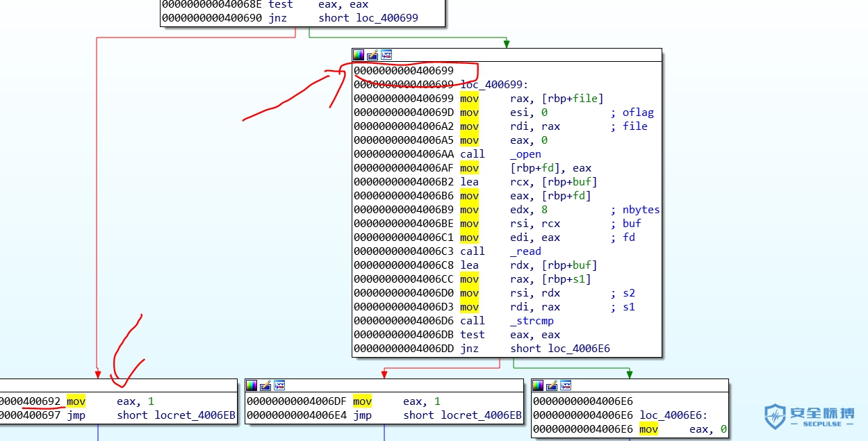Select 'lea rcx, [rbp+buf]' at 4006B2
This screenshot has height=441, width=868.
pos(475,182)
